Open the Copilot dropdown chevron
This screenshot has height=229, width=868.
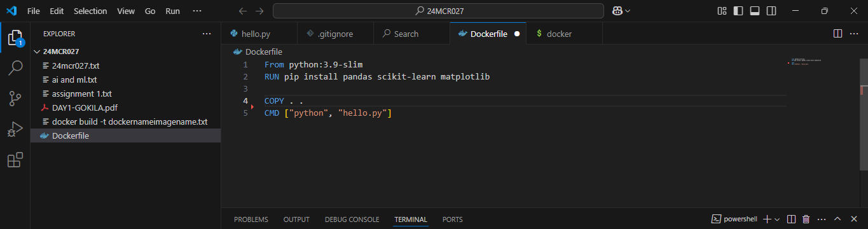628,11
